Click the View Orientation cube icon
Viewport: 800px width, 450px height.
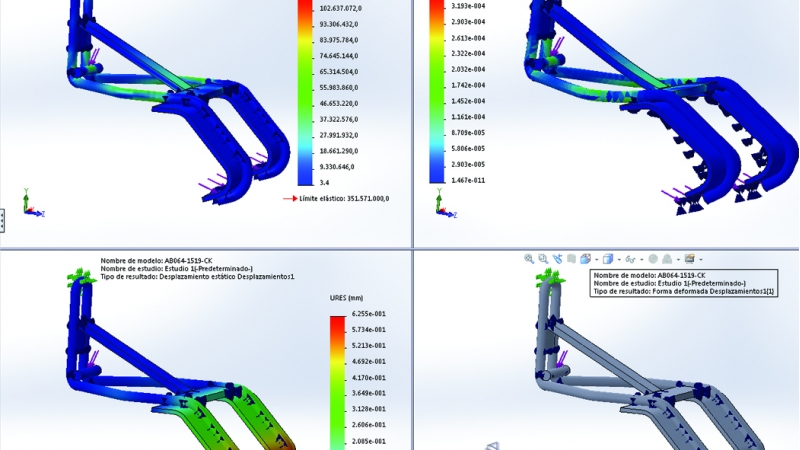pyautogui.click(x=585, y=258)
